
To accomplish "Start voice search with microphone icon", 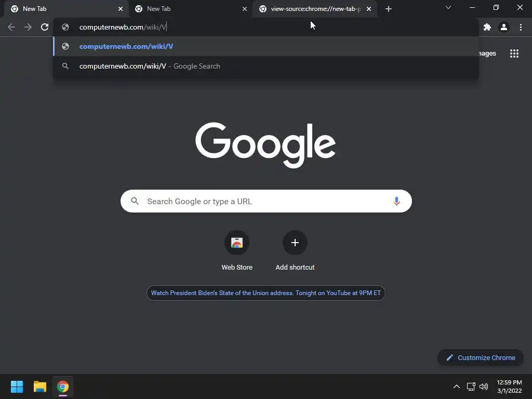I will pyautogui.click(x=396, y=201).
